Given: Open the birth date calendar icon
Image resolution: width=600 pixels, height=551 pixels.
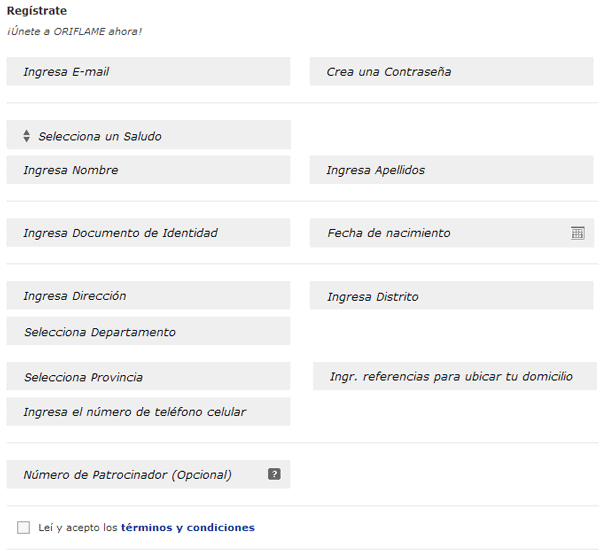Looking at the screenshot, I should [x=577, y=233].
